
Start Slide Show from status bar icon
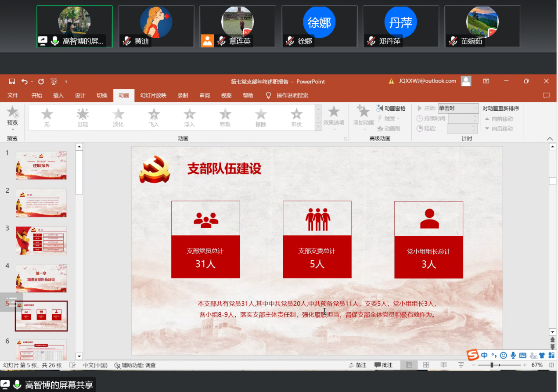click(x=461, y=365)
